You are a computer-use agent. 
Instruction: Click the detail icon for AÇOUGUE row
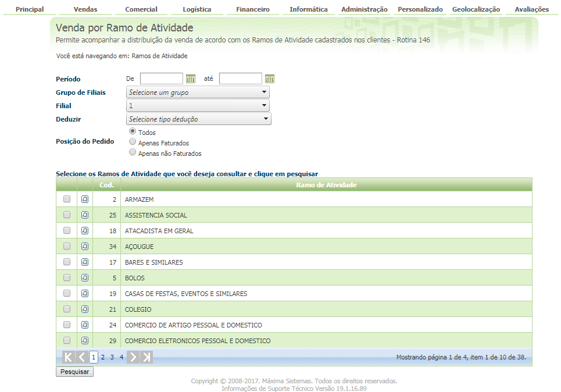[85, 246]
